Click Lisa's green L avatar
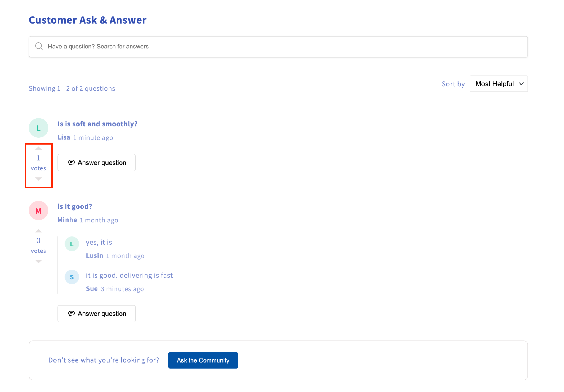This screenshot has width=564, height=392. (x=39, y=128)
